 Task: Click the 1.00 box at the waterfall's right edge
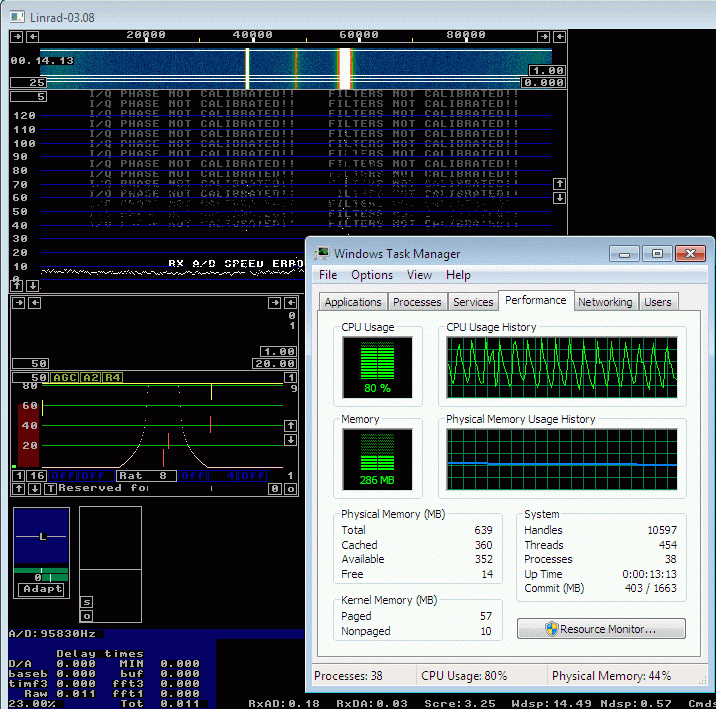(547, 70)
